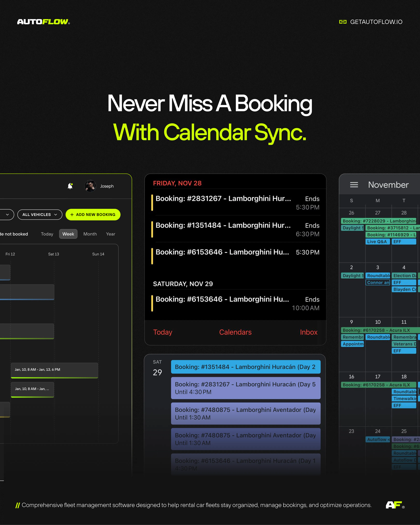Open the Live Q&A event
420x525 pixels.
[378, 242]
